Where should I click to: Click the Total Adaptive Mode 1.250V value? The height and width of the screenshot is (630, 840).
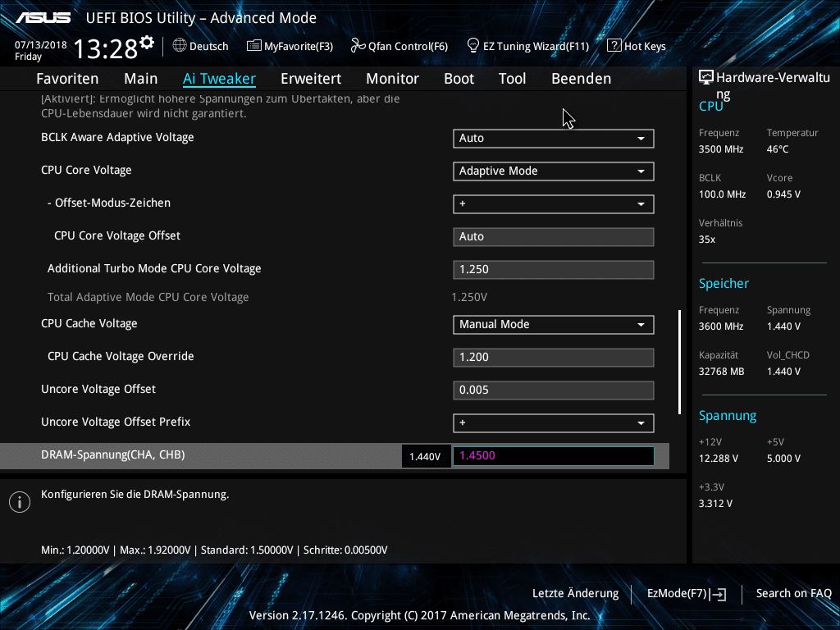tap(469, 297)
